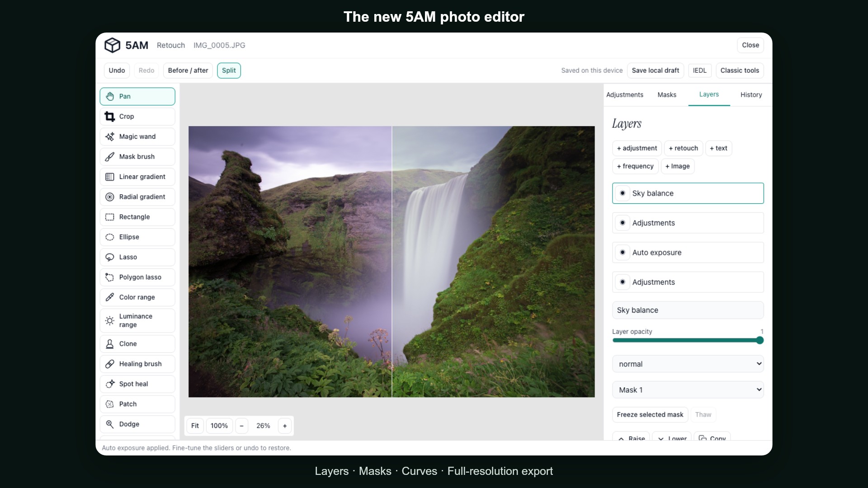Viewport: 868px width, 488px height.
Task: Pick the Color range eyedropper tool
Action: tap(137, 297)
